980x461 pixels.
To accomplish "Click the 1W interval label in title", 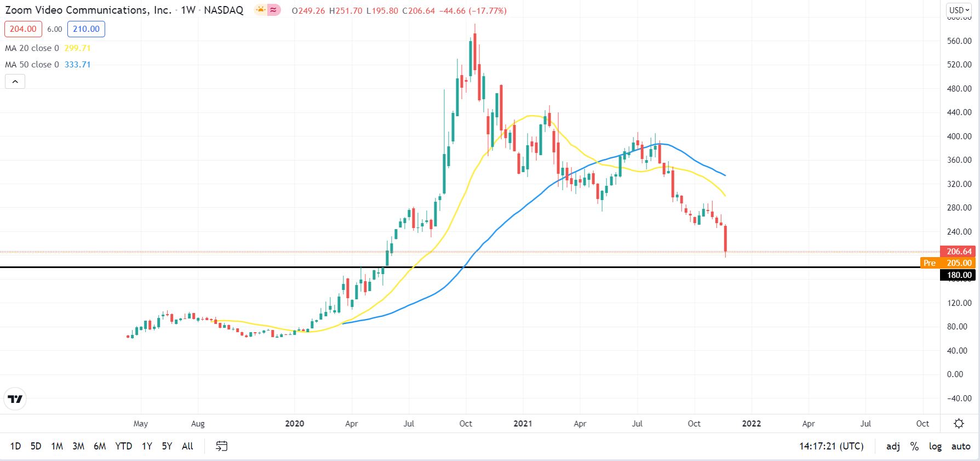I will (x=188, y=10).
